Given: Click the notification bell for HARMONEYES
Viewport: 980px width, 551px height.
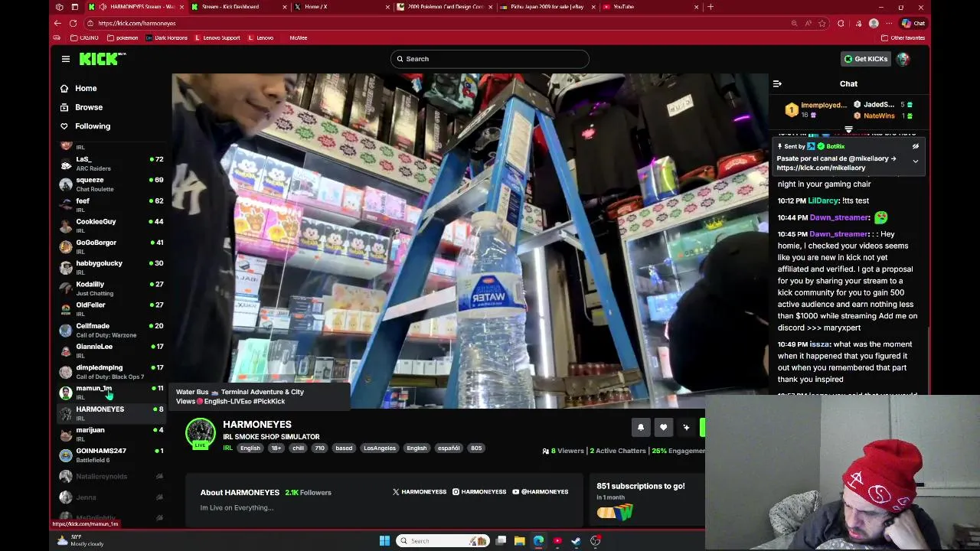Looking at the screenshot, I should [641, 428].
